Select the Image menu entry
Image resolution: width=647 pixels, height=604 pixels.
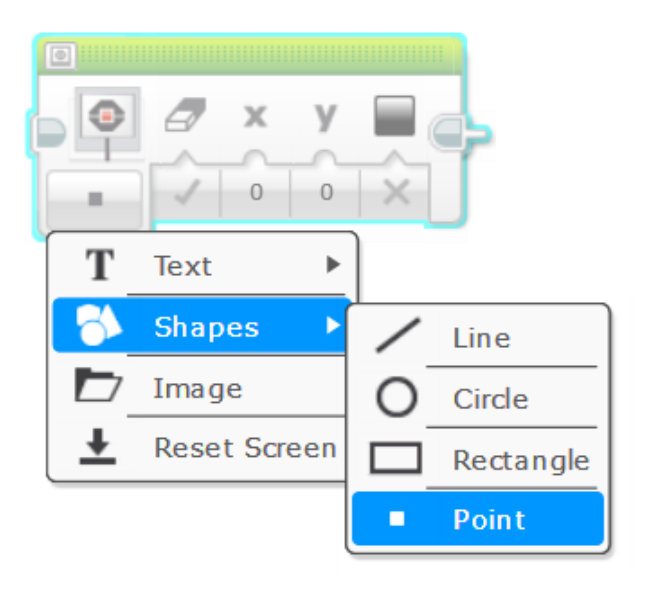pyautogui.click(x=198, y=388)
